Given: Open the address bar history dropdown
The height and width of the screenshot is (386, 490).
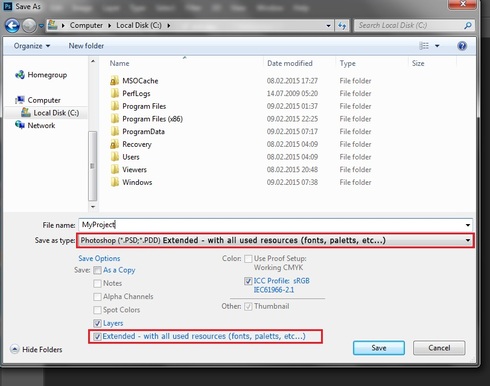Looking at the screenshot, I should tap(328, 26).
